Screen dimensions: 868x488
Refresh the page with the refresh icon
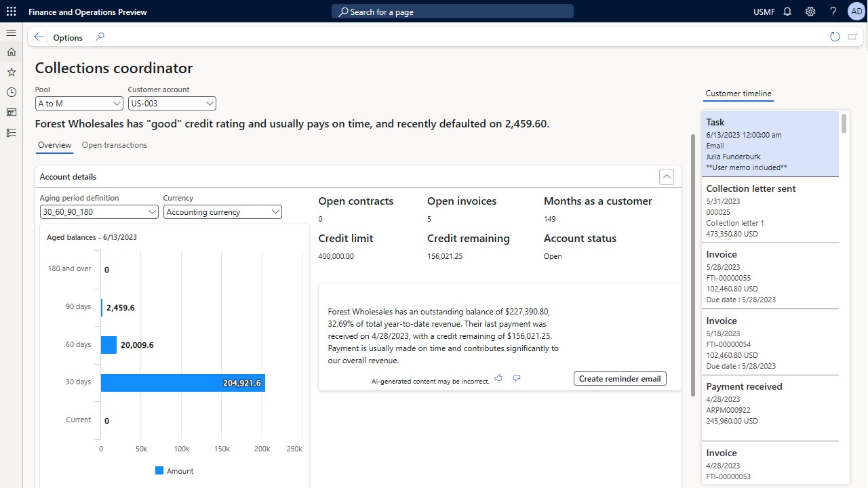click(x=835, y=37)
